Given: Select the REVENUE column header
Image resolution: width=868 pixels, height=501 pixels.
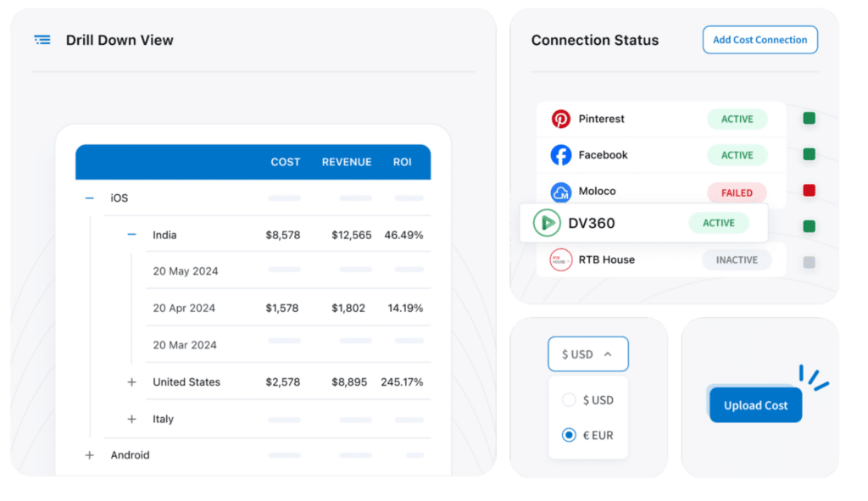Looking at the screenshot, I should point(347,162).
